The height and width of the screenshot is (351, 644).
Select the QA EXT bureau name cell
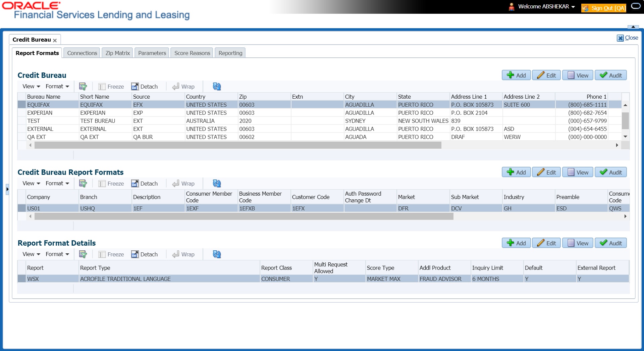tap(52, 137)
